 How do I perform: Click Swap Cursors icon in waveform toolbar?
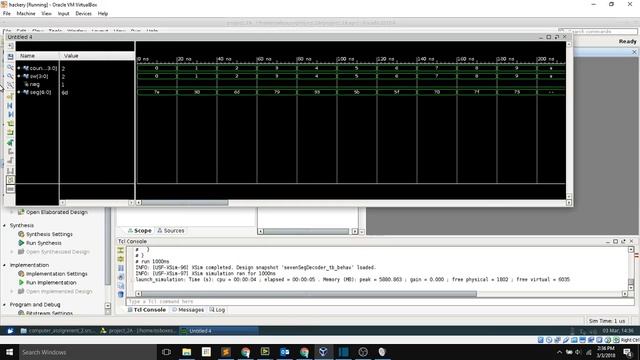point(10,170)
